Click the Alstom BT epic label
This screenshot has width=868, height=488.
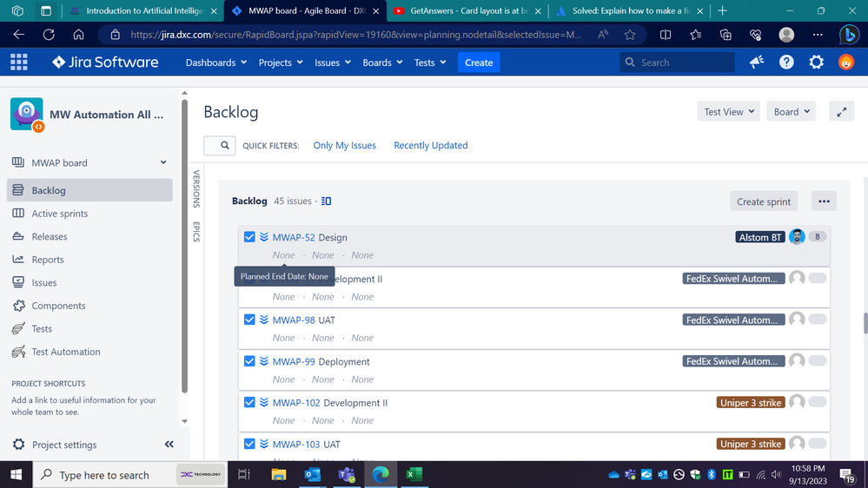click(x=760, y=237)
